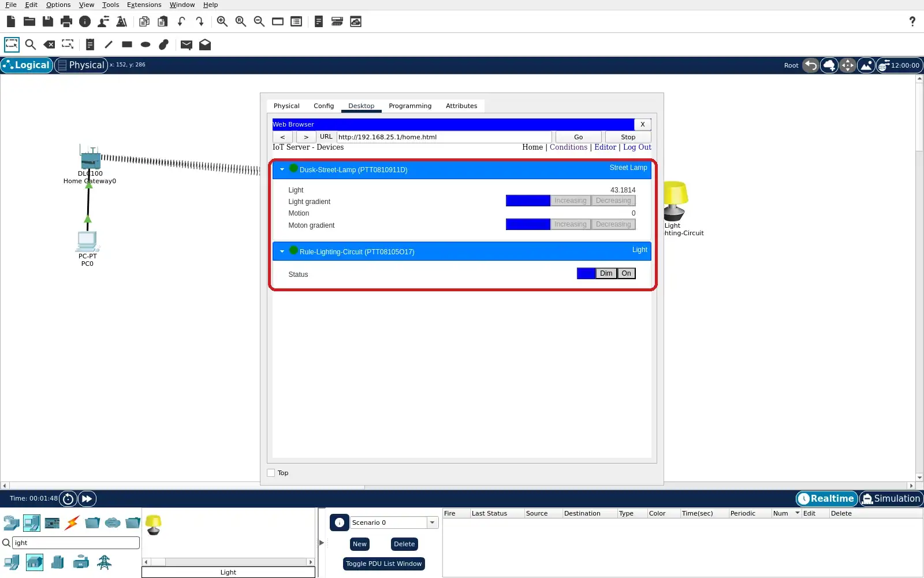Click the workspace vertical scrollbar
This screenshot has height=578, width=924.
919,279
